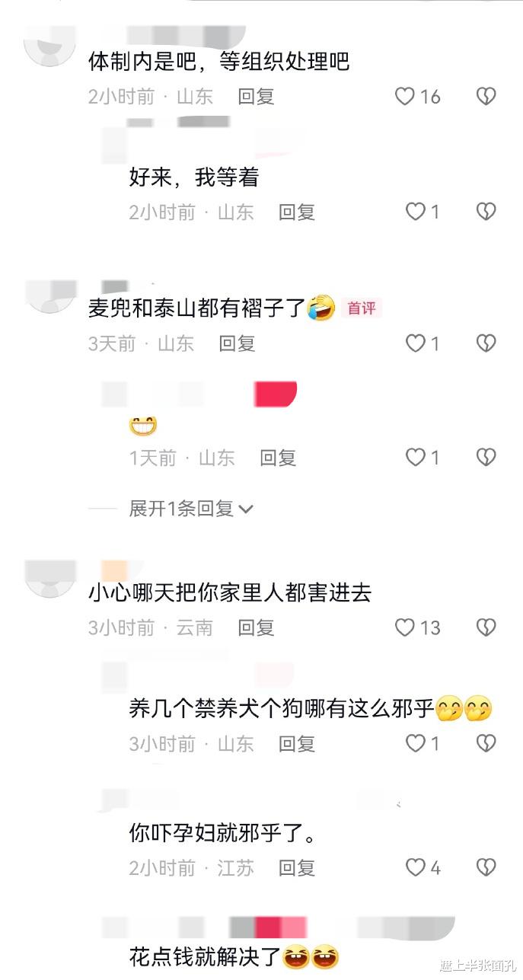Open the avatar of the '麦兜和泰山' commenter
Viewport: 523px width, 980px height.
51,297
